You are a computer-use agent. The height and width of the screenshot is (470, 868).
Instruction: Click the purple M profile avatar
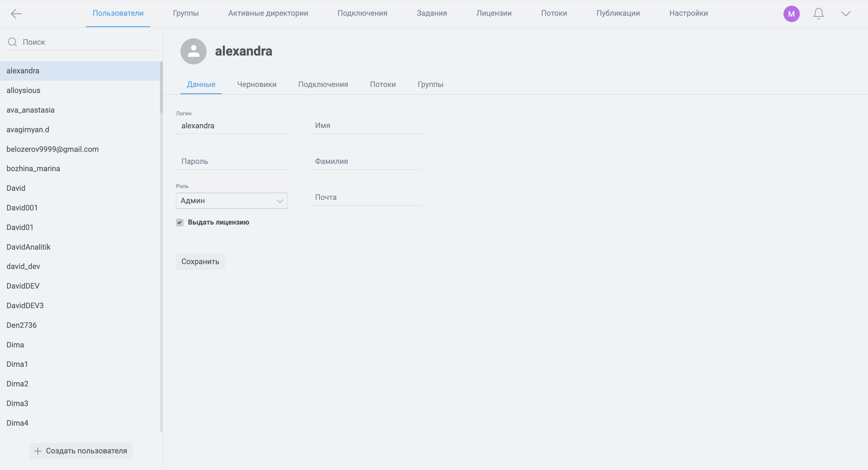click(791, 14)
